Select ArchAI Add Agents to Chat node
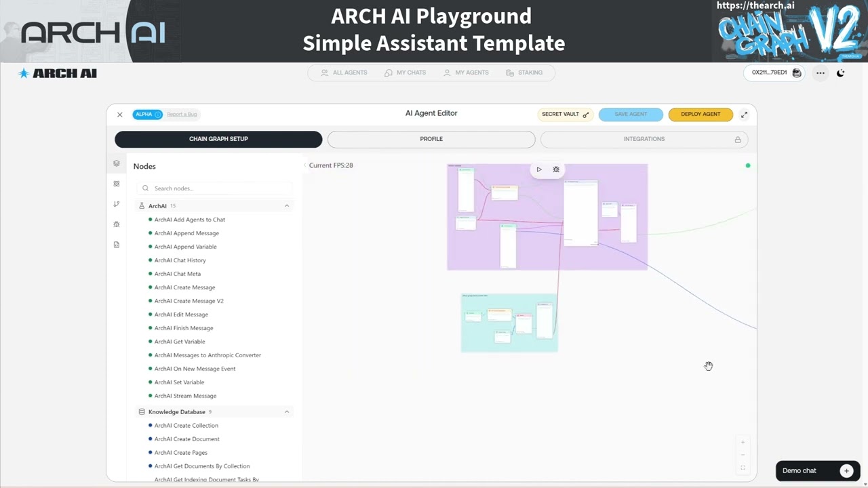Image resolution: width=868 pixels, height=488 pixels. coord(190,220)
